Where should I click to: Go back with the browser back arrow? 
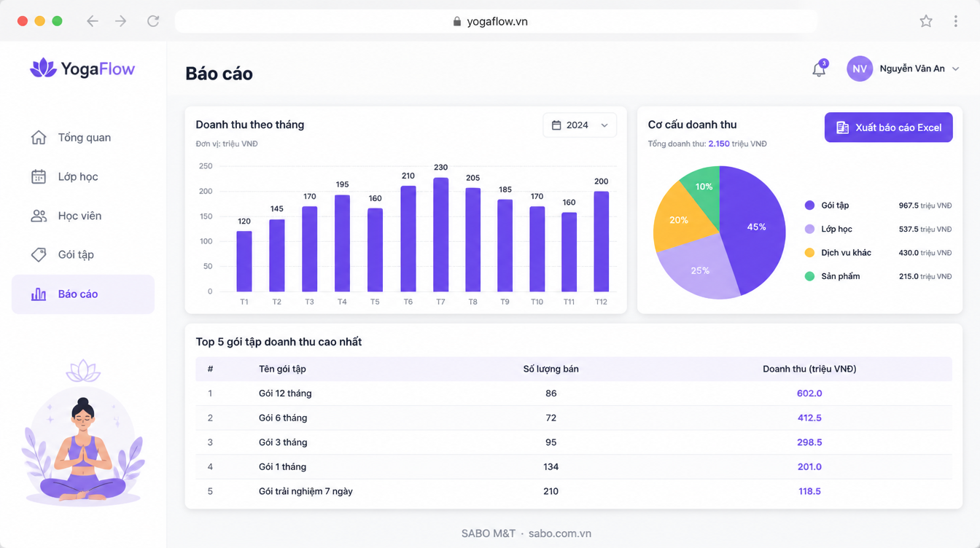(92, 21)
